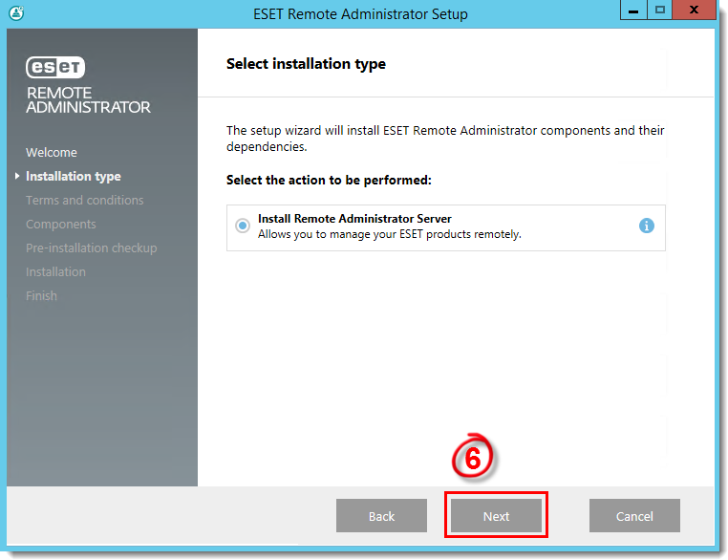Click the Install Remote Administrator Server label
This screenshot has width=728, height=560.
point(354,218)
